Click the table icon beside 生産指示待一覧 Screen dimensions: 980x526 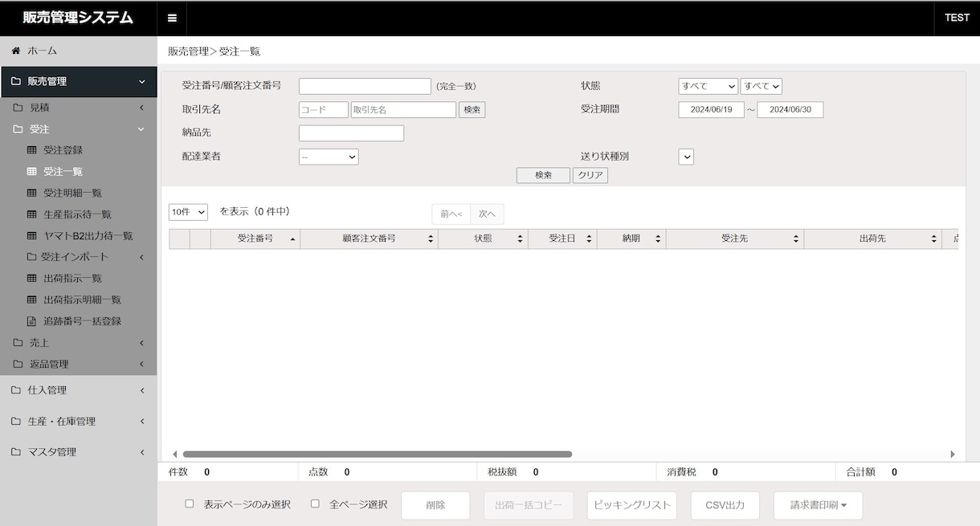[32, 214]
